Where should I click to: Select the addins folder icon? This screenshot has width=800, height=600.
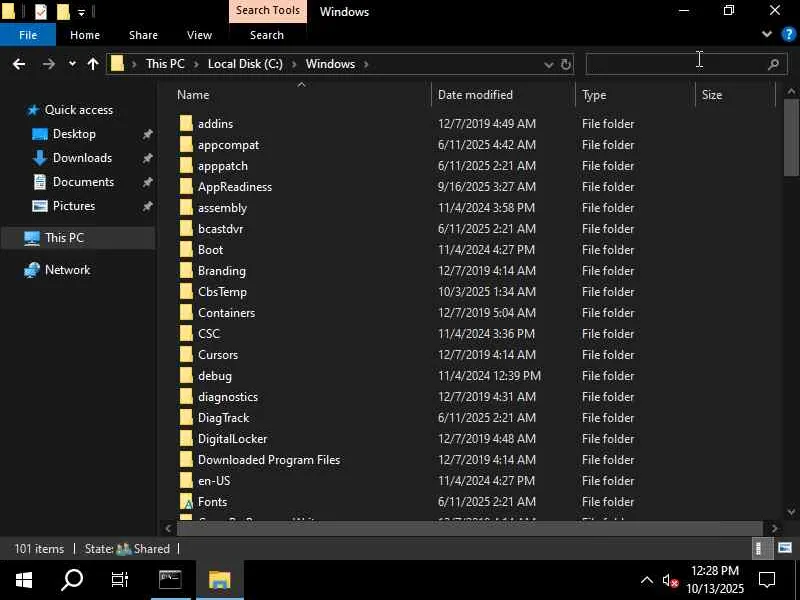186,123
